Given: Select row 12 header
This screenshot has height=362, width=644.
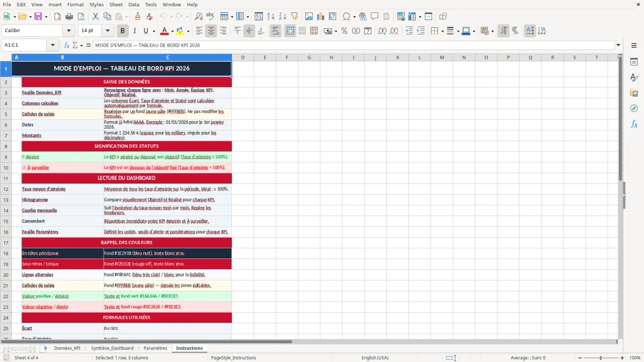Looking at the screenshot, I should (6, 189).
